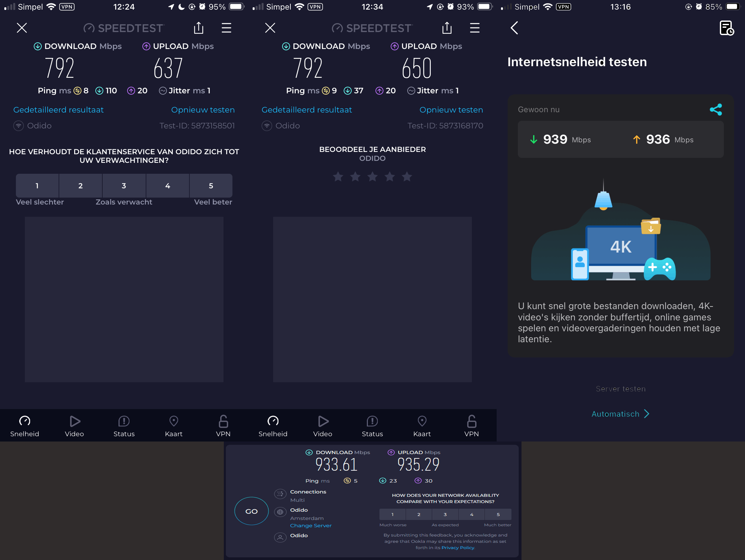Choose rating 5 Veel beter

click(x=211, y=186)
